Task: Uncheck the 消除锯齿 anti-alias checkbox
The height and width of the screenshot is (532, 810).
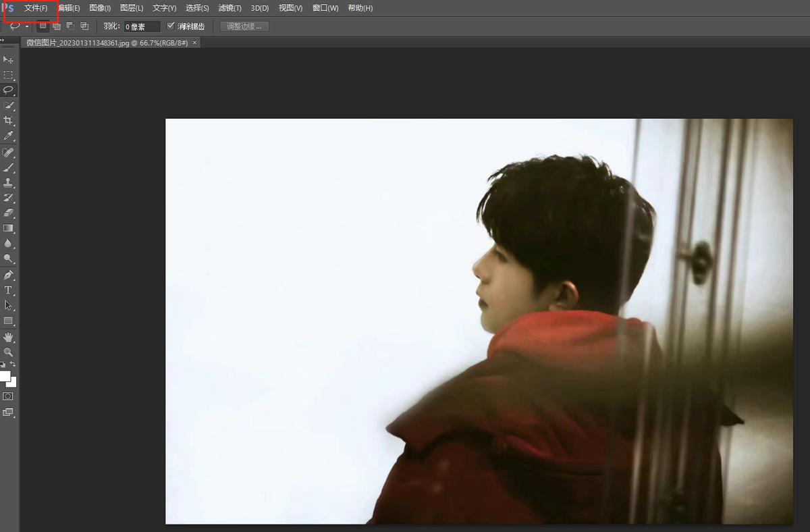Action: pos(171,26)
